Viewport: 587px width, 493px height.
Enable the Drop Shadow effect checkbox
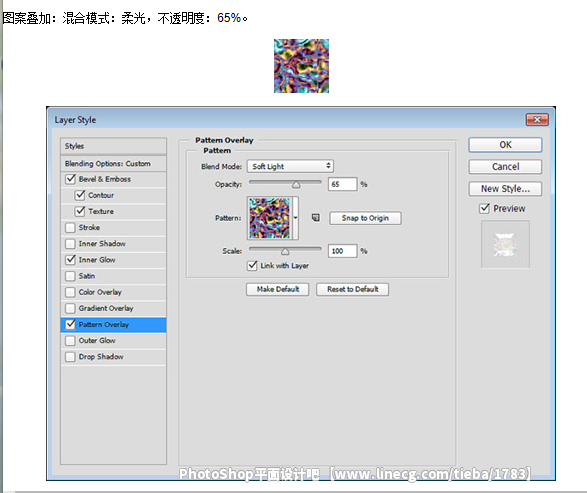pyautogui.click(x=70, y=357)
